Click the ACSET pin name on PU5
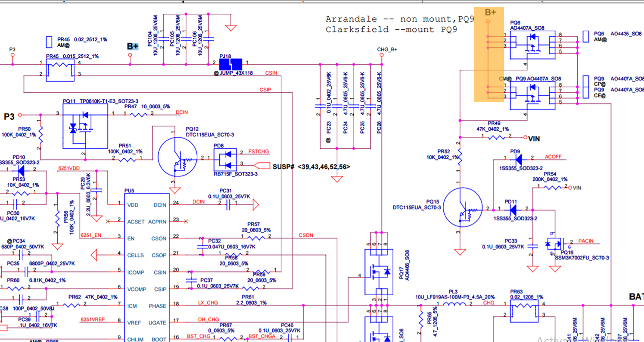 [x=136, y=222]
